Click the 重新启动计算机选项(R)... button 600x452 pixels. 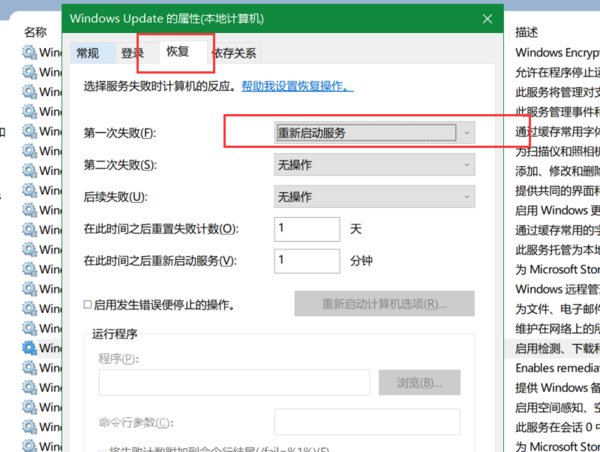[x=384, y=304]
